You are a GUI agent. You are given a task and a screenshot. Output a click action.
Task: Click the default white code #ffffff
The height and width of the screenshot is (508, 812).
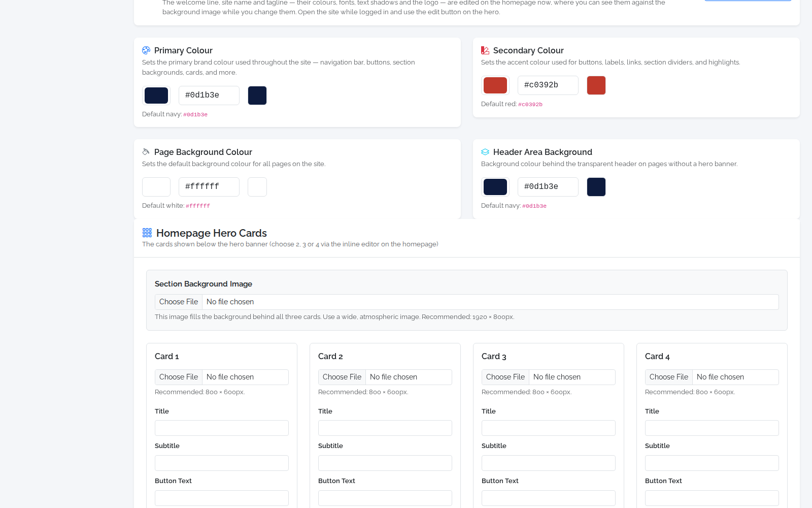pos(198,206)
